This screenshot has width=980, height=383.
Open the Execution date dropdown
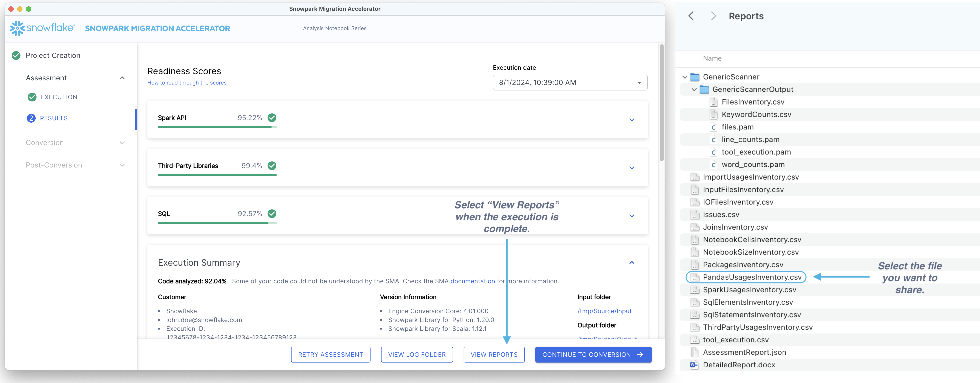point(639,82)
